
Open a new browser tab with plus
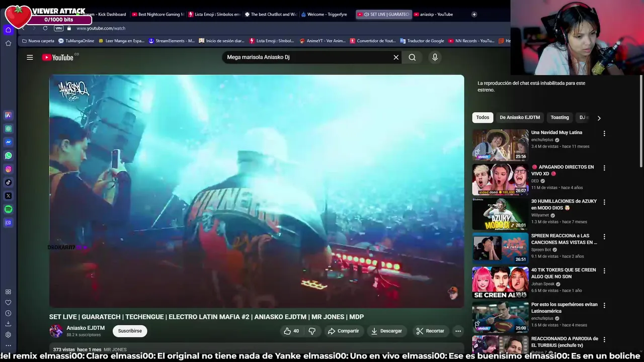(474, 14)
